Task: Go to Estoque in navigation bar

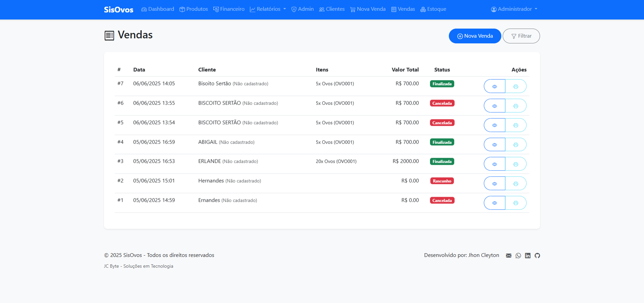Action: (433, 9)
